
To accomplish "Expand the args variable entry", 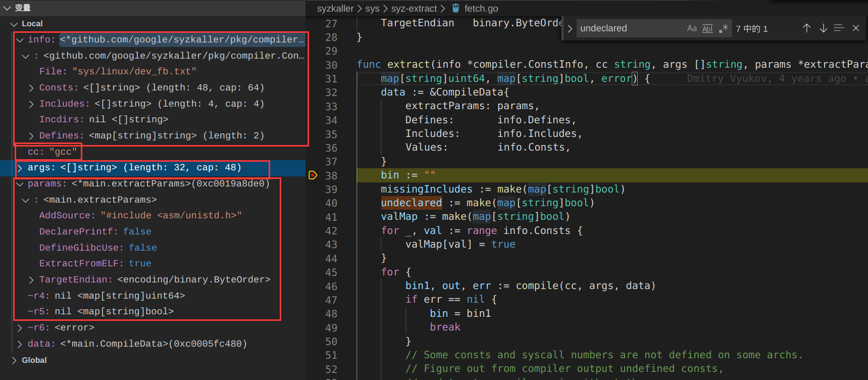I will [x=20, y=168].
